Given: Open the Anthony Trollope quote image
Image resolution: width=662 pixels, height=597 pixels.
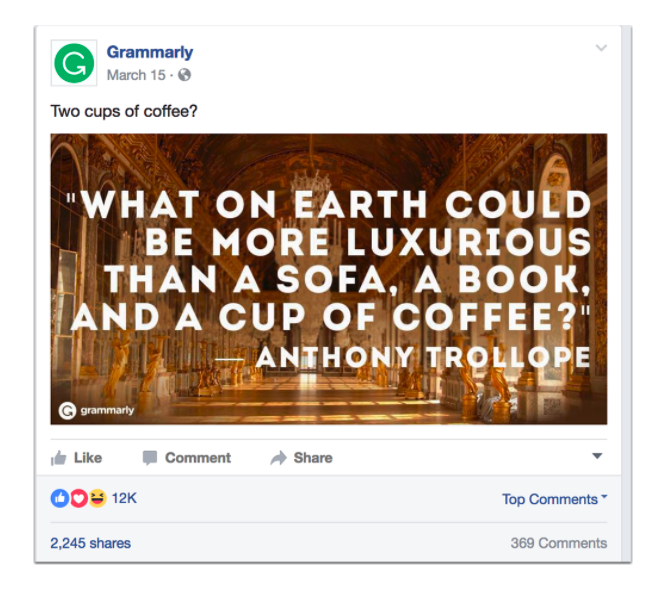Looking at the screenshot, I should click(x=328, y=279).
